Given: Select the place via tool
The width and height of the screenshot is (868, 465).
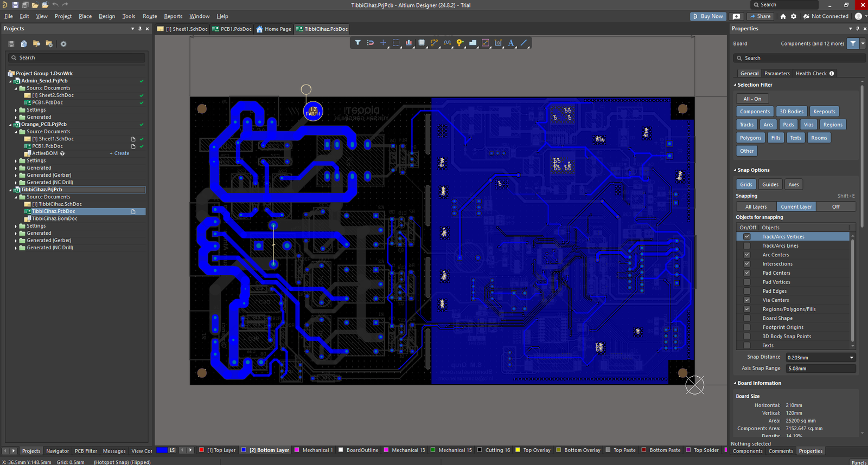Looking at the screenshot, I should pyautogui.click(x=459, y=43).
